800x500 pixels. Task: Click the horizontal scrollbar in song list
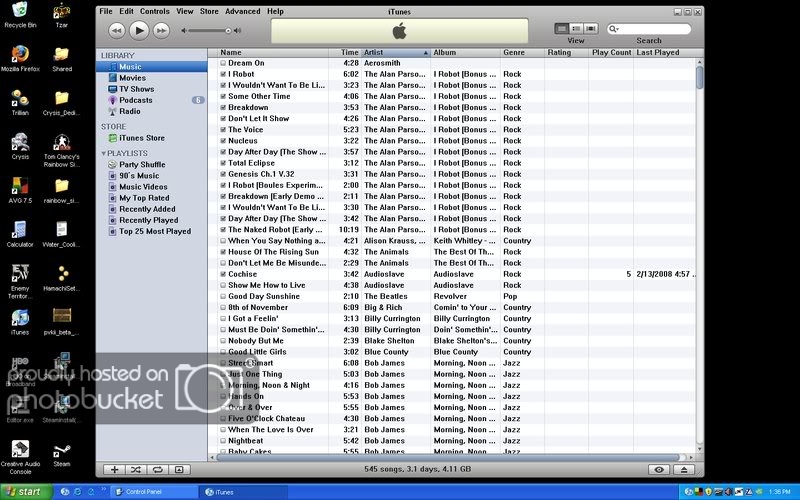[447, 458]
